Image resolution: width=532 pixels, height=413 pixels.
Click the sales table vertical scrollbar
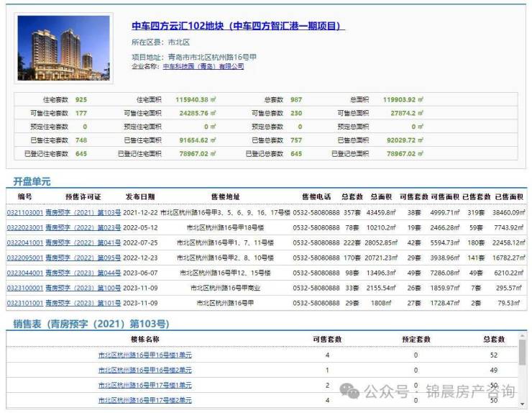coord(521,367)
